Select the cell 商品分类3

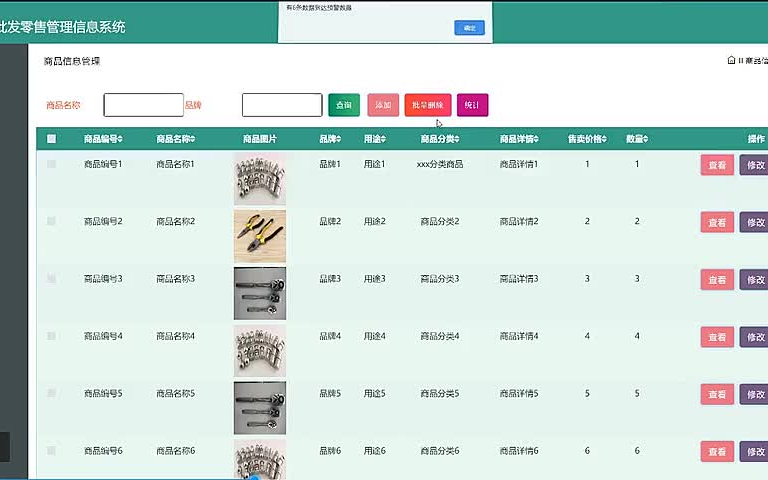pos(440,279)
